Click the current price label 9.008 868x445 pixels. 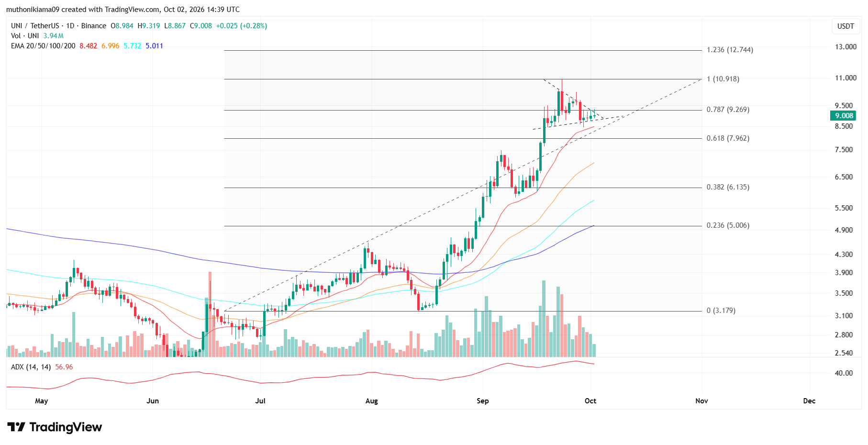(844, 116)
